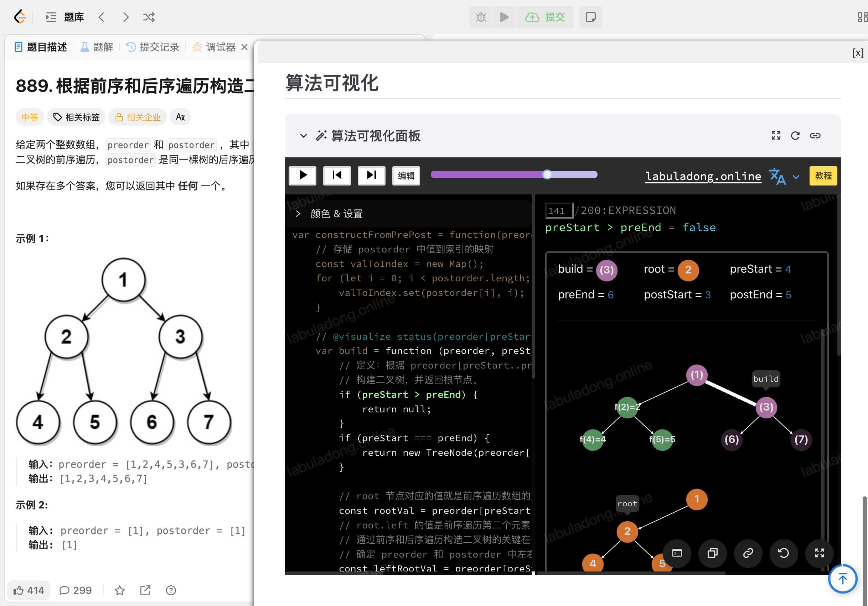The width and height of the screenshot is (868, 606).
Task: Click the debug bug icon in toolbar
Action: (481, 17)
